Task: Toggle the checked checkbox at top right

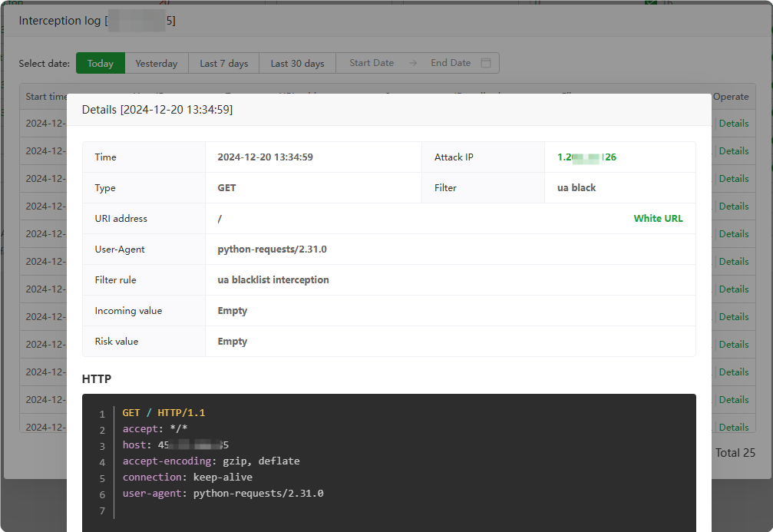Action: tap(651, 2)
